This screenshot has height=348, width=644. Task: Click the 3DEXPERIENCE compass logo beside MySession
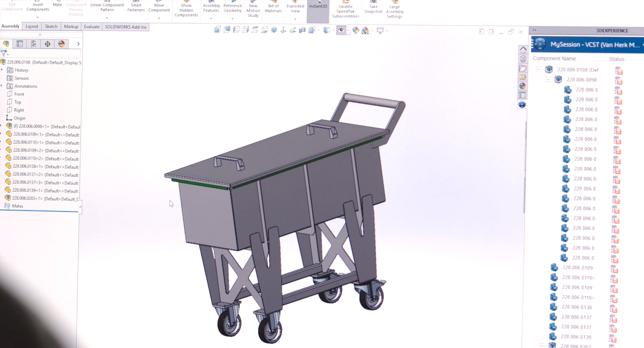540,44
